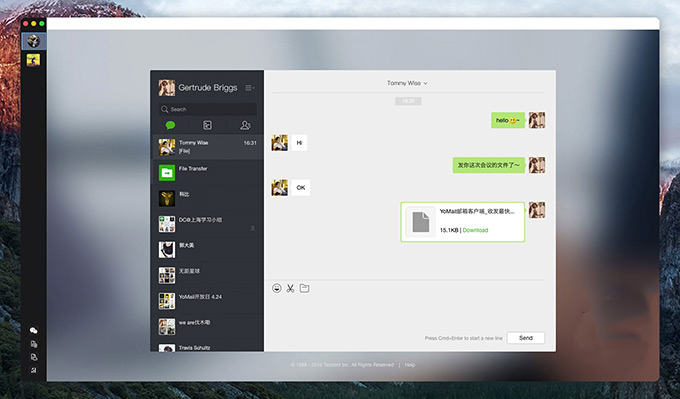Click the 16:31 timestamp on Tommy Wise row
The height and width of the screenshot is (399, 680).
tap(250, 143)
